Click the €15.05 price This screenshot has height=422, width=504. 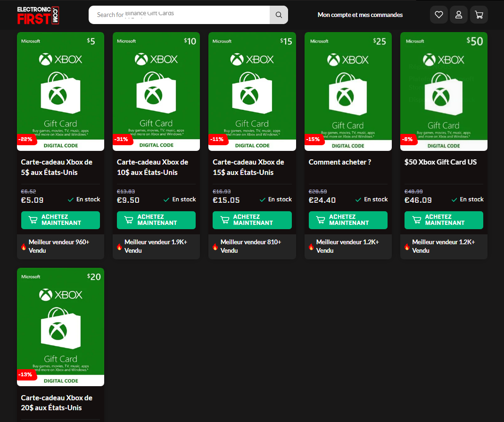pyautogui.click(x=226, y=200)
